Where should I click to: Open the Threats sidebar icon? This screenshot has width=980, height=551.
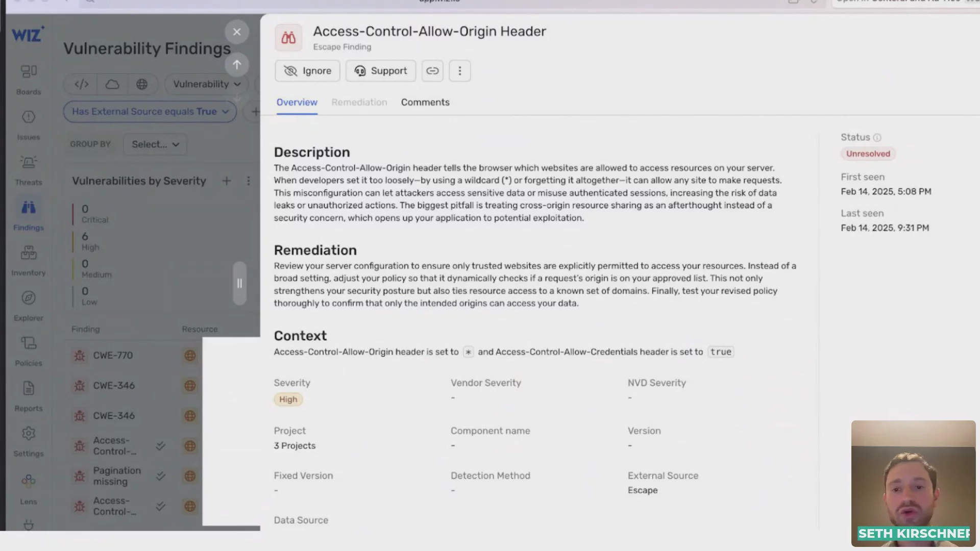(x=29, y=170)
